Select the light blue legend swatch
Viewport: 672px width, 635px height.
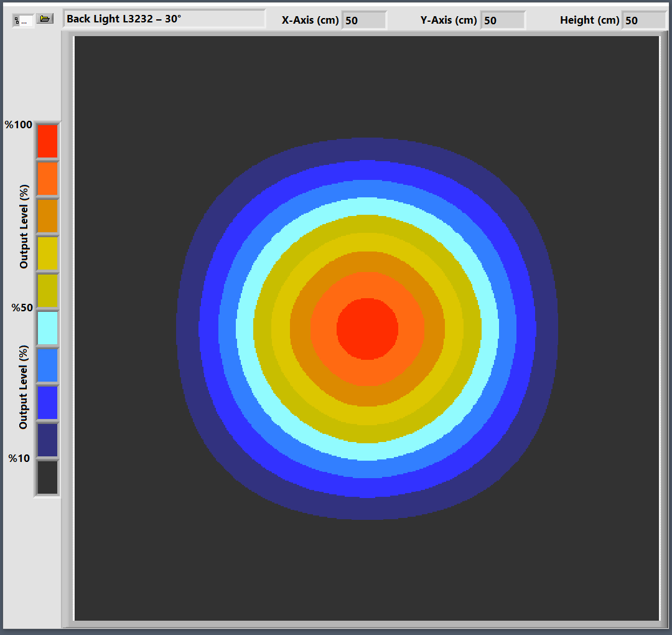(x=47, y=365)
